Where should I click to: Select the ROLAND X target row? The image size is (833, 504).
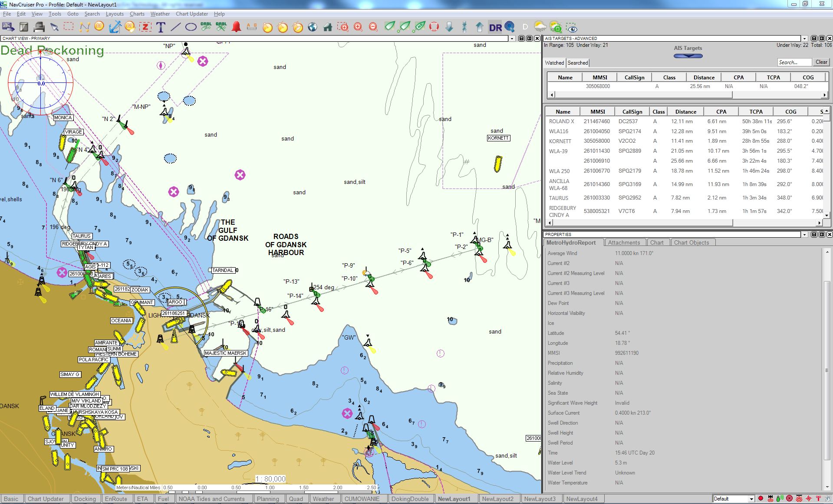pos(684,121)
